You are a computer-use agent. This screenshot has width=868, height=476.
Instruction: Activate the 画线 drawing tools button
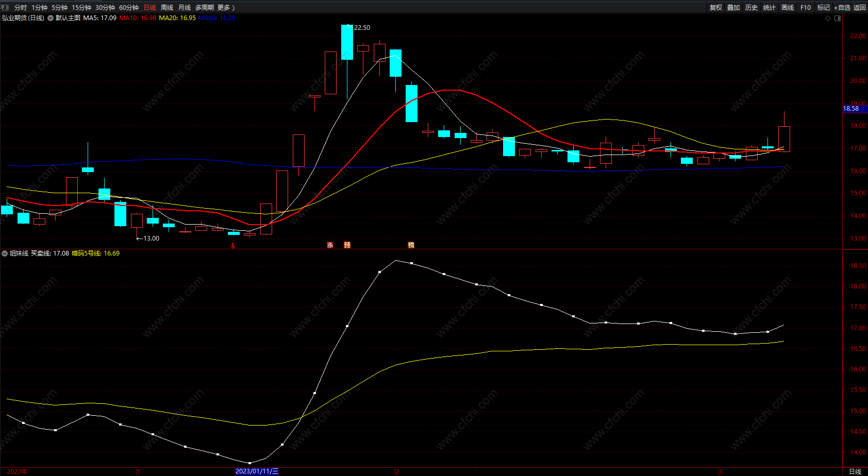click(788, 8)
